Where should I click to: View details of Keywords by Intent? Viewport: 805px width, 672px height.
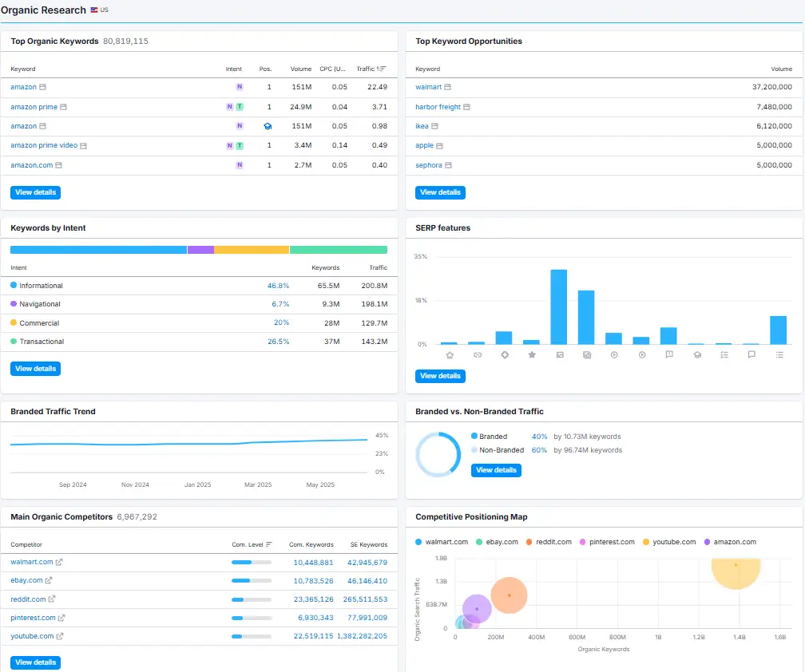pos(35,369)
